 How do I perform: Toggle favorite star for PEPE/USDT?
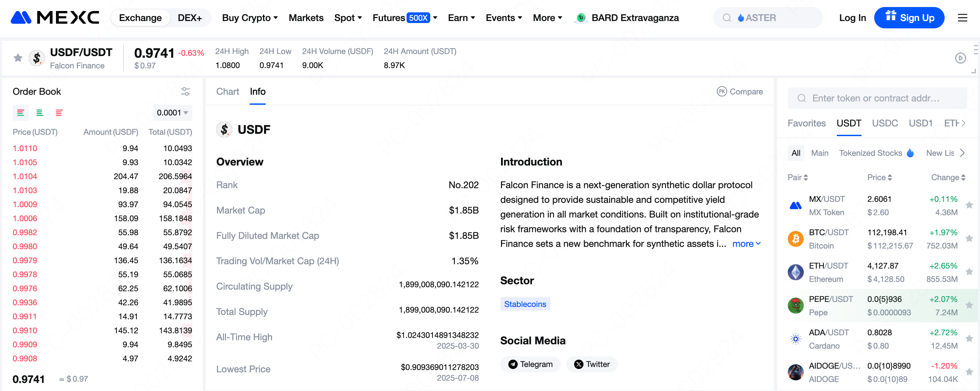click(x=969, y=305)
